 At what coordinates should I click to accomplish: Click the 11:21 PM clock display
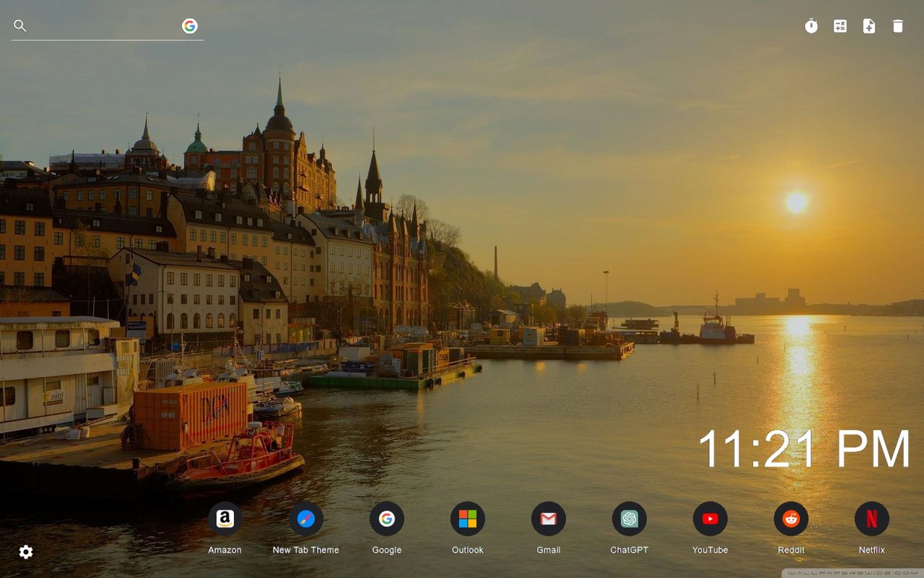(x=804, y=449)
